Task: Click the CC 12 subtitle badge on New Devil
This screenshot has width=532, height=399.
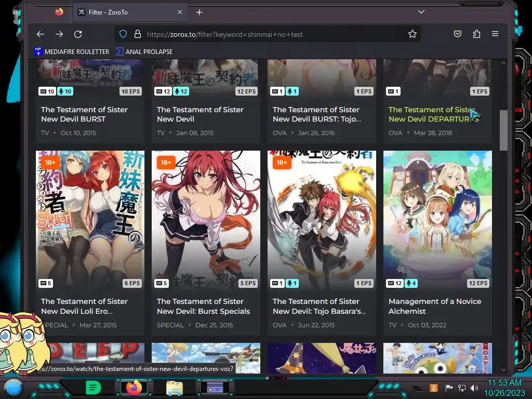Action: point(163,91)
